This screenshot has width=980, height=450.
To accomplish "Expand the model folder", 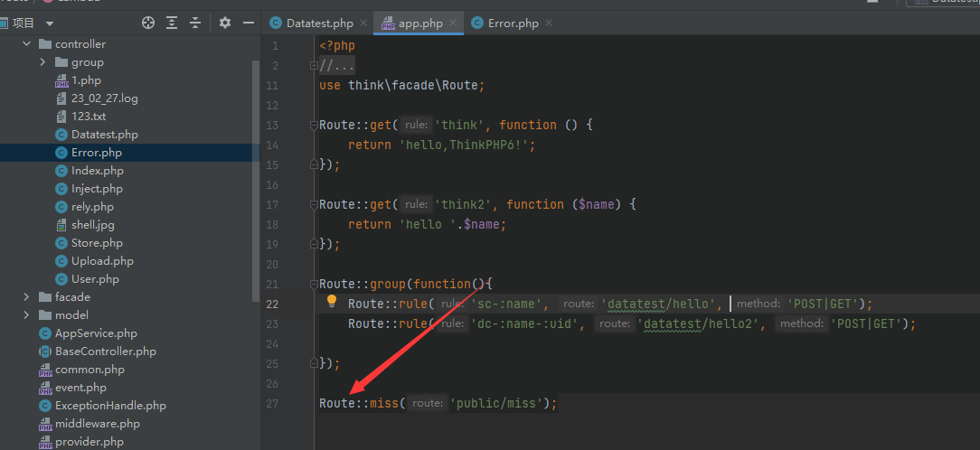I will tap(26, 315).
